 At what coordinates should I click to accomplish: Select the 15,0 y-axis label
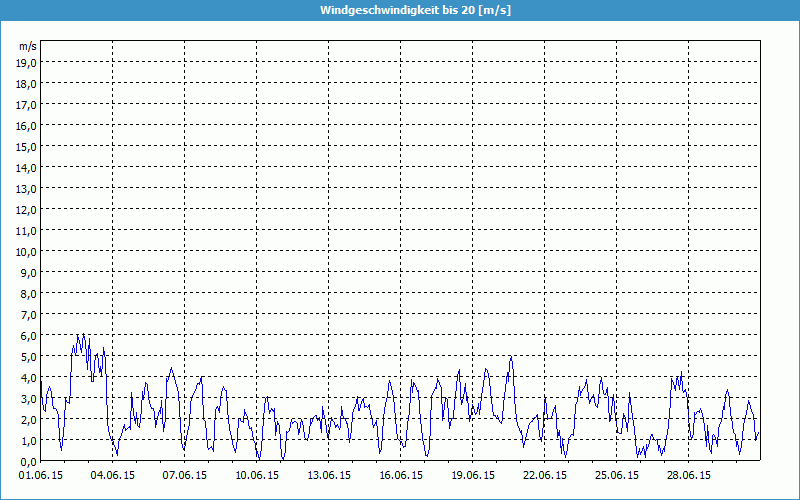27,147
